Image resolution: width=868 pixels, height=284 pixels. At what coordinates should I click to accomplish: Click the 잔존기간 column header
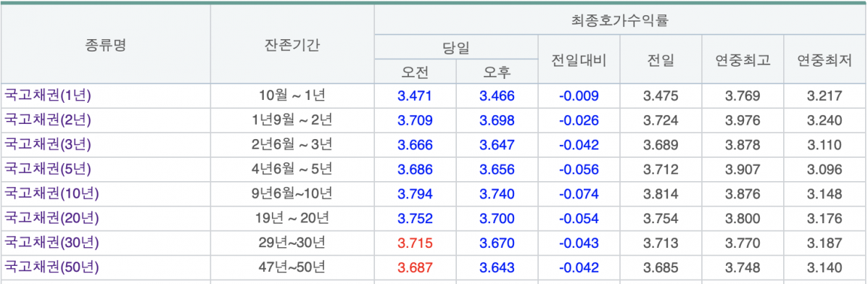coord(292,45)
